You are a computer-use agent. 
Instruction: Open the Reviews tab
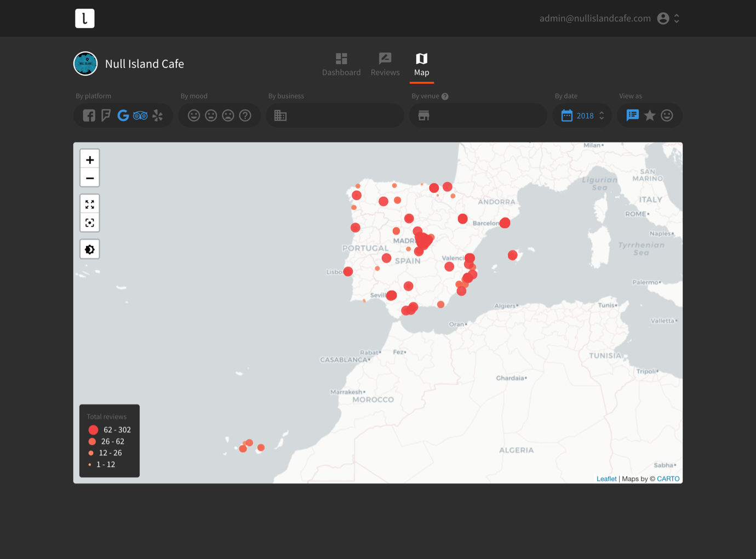click(x=385, y=65)
